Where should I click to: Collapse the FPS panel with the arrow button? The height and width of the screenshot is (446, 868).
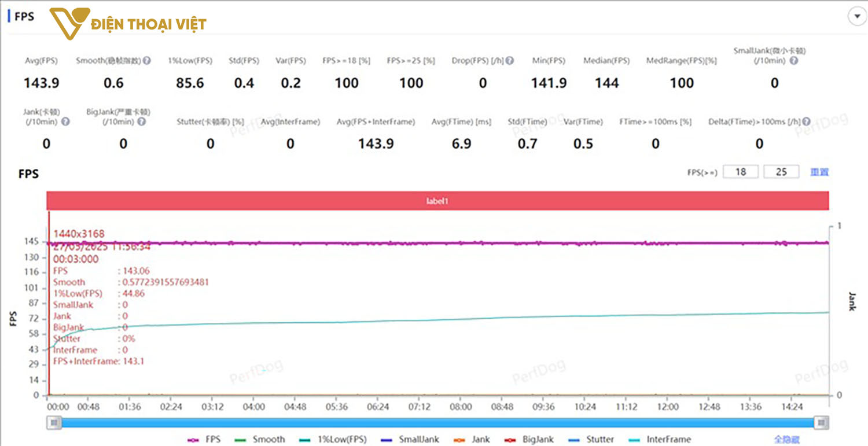[x=855, y=17]
